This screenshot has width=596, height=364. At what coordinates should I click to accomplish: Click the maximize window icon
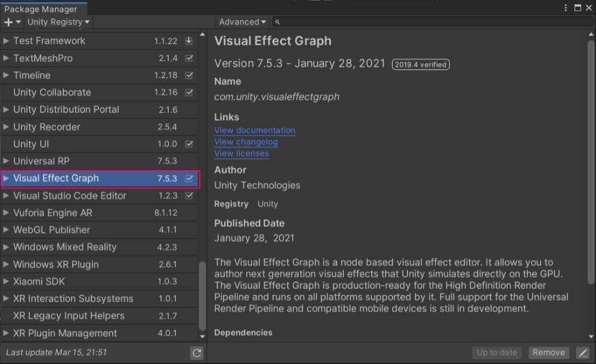click(x=577, y=8)
